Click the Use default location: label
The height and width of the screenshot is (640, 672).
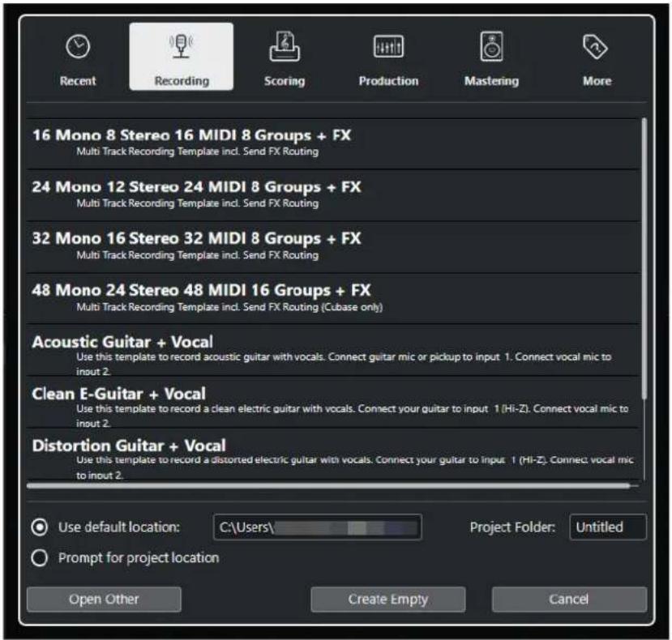[119, 527]
